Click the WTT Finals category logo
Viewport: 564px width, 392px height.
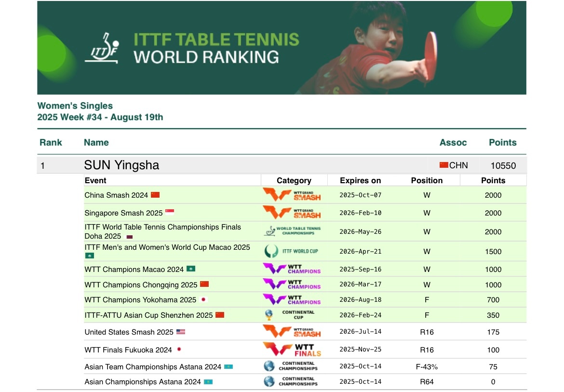(292, 349)
